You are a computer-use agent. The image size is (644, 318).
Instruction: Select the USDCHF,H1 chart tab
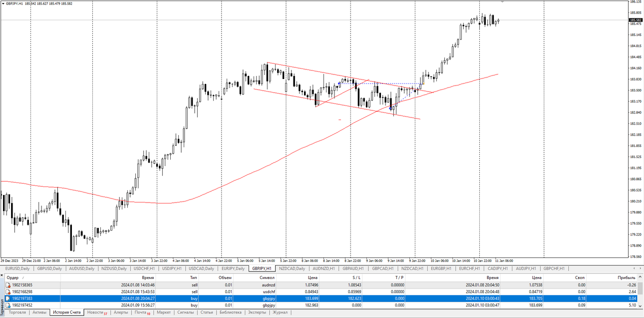pyautogui.click(x=144, y=268)
